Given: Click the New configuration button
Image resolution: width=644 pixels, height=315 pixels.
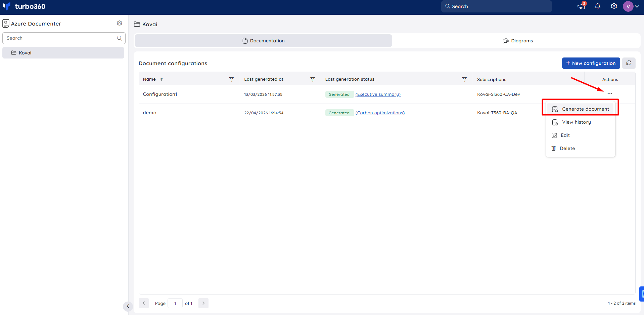Looking at the screenshot, I should [x=591, y=63].
